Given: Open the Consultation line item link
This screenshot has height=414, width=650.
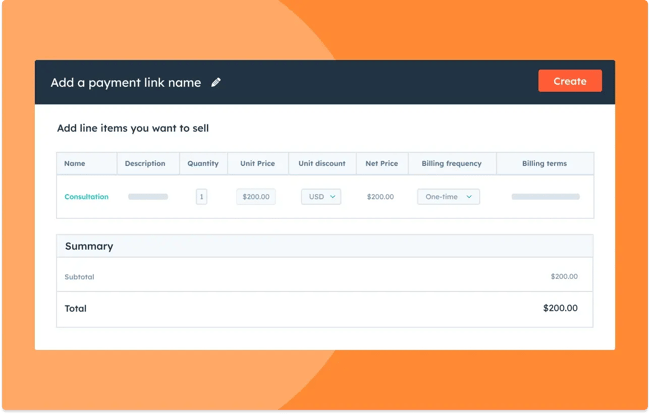Looking at the screenshot, I should click(x=86, y=197).
